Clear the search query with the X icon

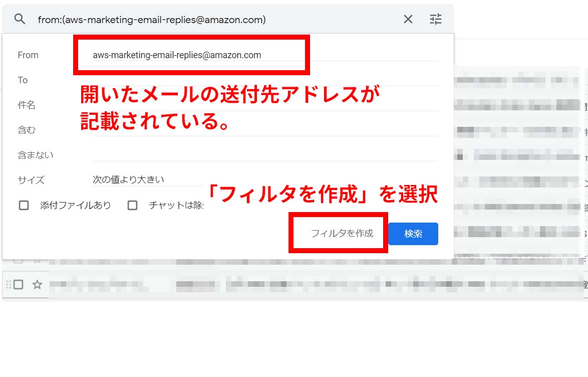[408, 19]
